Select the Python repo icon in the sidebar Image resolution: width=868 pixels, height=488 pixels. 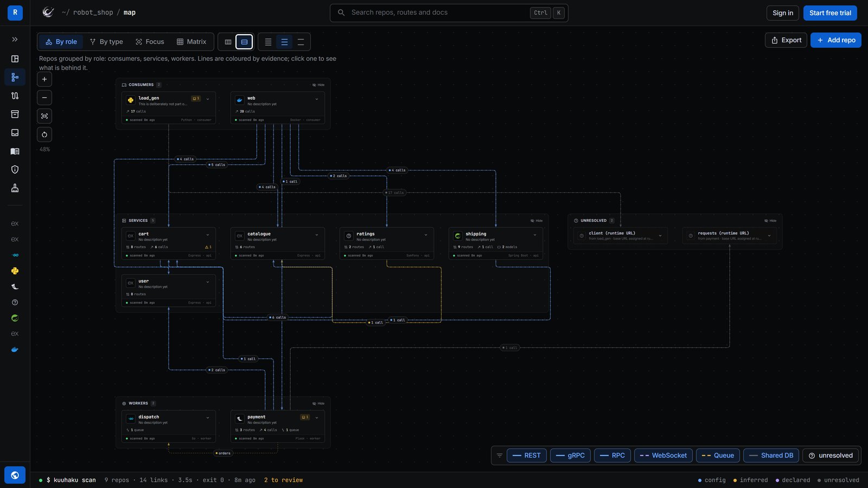[15, 271]
